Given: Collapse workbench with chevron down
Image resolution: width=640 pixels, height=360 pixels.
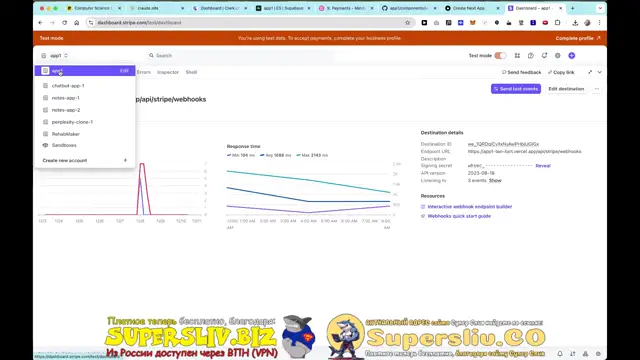Looking at the screenshot, I should coord(600,72).
